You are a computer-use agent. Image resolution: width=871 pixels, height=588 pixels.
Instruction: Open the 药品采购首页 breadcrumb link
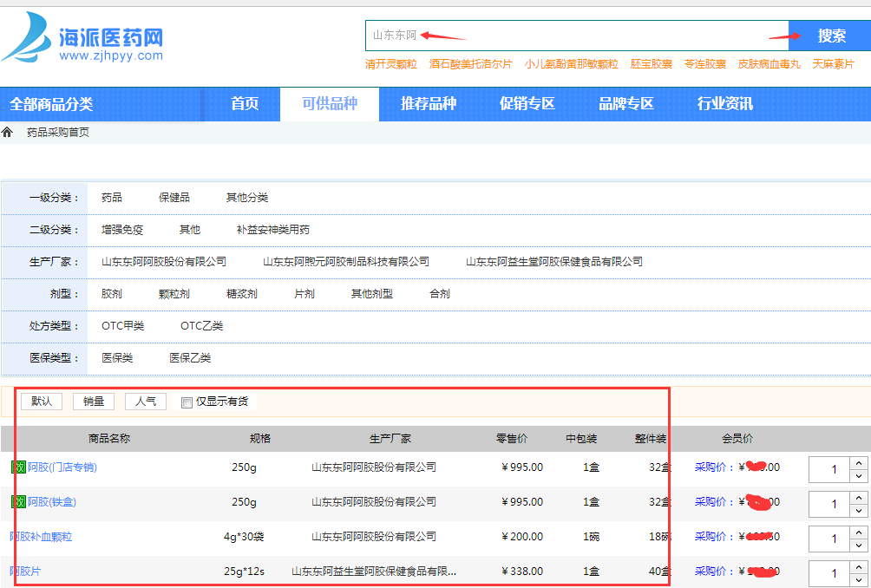tap(58, 132)
